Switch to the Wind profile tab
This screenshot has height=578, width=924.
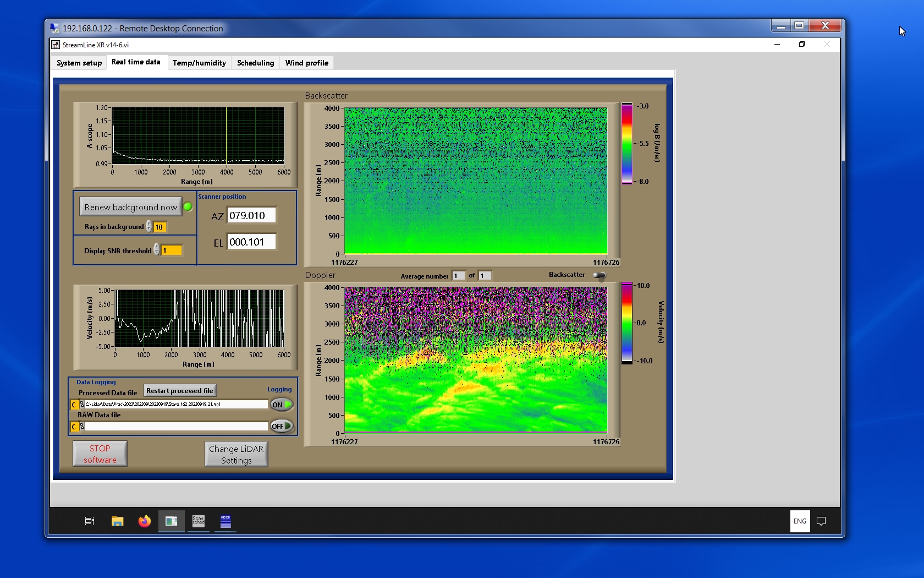[306, 63]
